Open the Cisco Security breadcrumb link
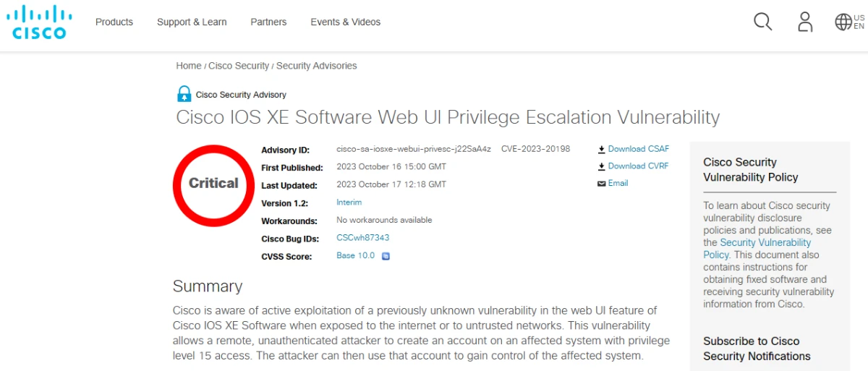 [x=239, y=66]
